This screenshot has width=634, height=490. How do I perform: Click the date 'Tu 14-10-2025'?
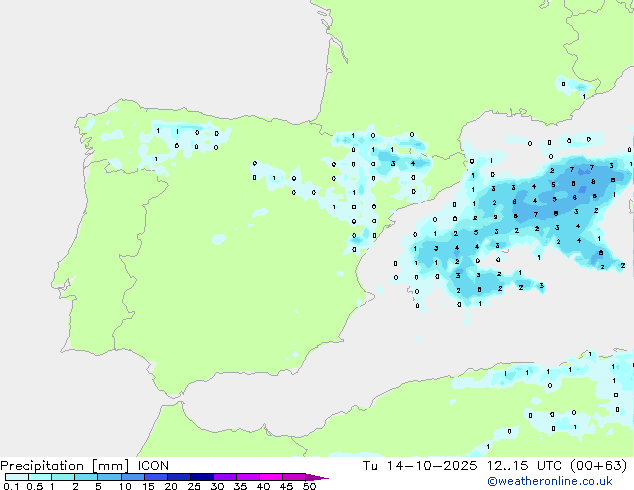(x=420, y=466)
